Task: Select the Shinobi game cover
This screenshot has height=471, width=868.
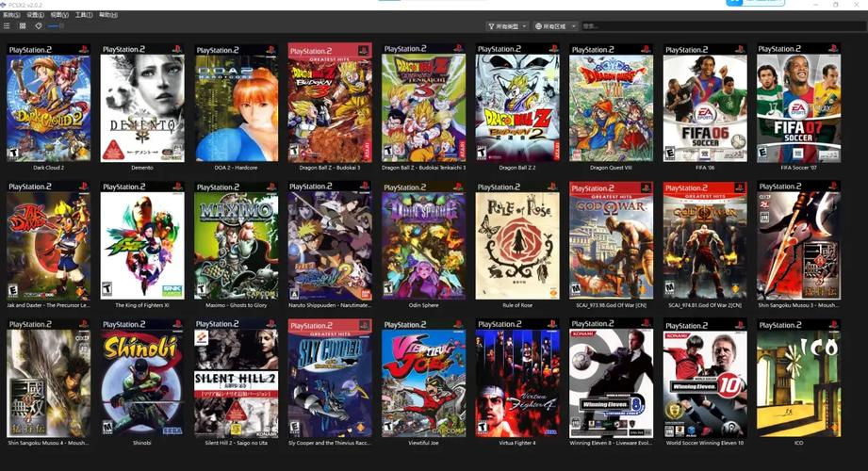Action: [142, 377]
